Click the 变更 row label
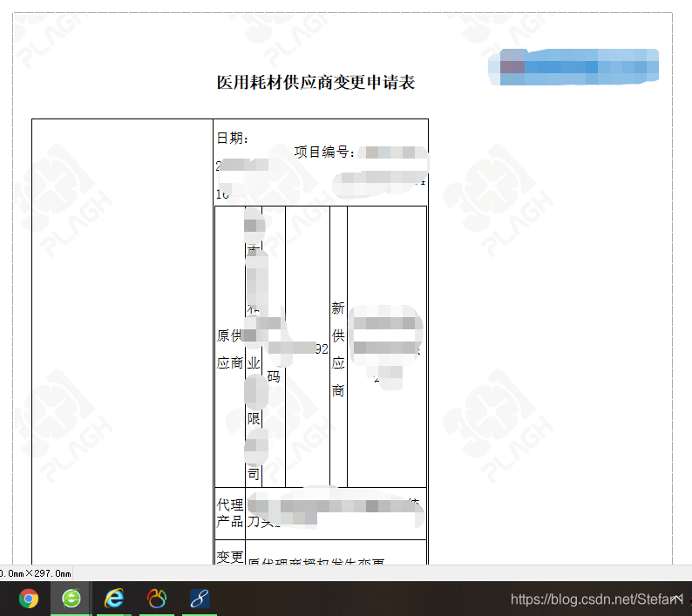This screenshot has width=692, height=616. [229, 557]
